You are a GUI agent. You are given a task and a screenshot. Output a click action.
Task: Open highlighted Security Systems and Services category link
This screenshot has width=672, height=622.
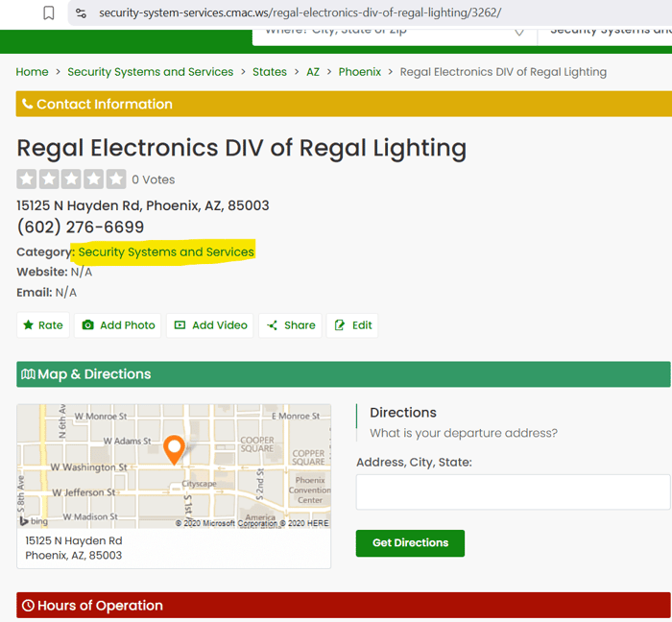[166, 251]
